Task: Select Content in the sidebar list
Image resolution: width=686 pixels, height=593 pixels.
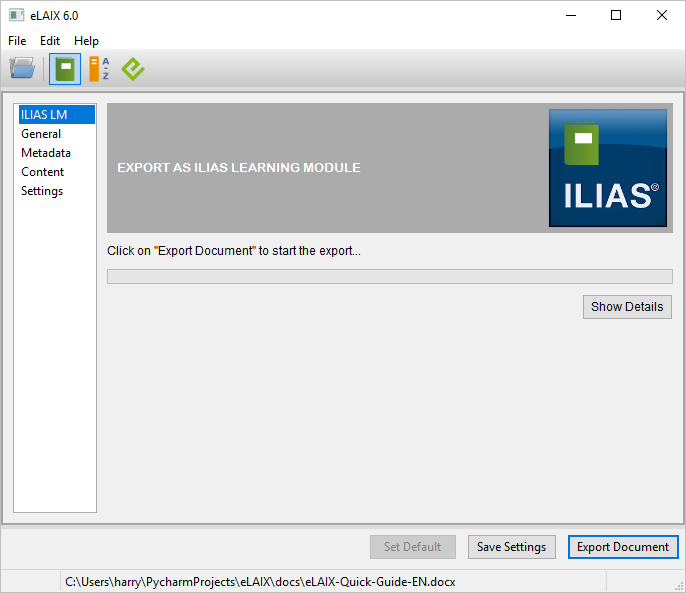Action: click(x=56, y=172)
